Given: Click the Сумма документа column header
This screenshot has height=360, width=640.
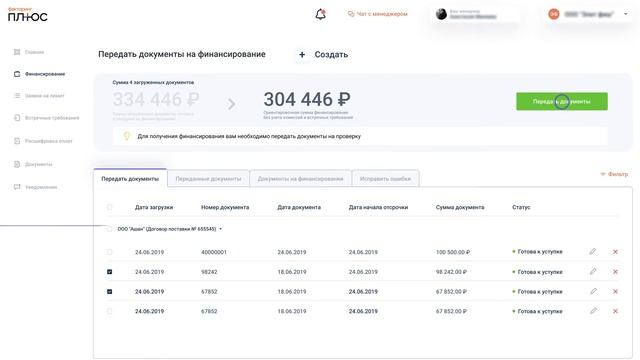Looking at the screenshot, I should click(x=460, y=207).
